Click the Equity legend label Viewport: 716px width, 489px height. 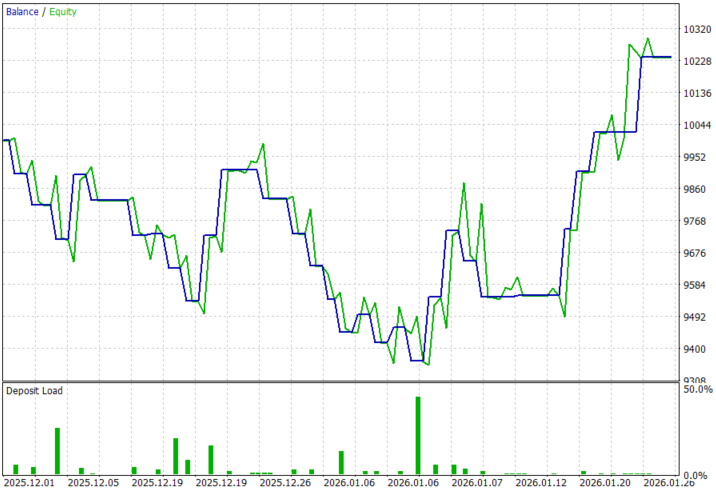[x=63, y=12]
